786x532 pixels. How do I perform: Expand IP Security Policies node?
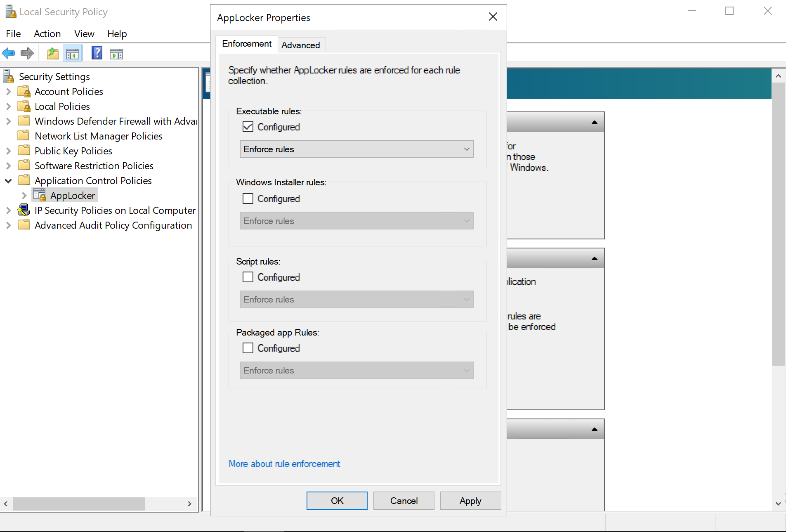[9, 210]
